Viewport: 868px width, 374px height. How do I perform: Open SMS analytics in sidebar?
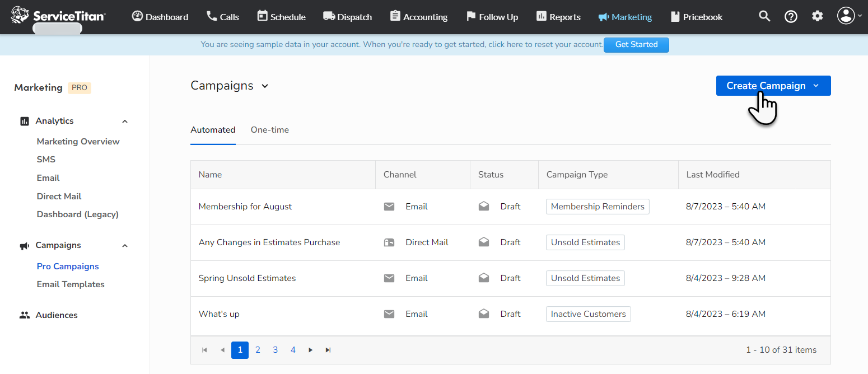pos(46,160)
